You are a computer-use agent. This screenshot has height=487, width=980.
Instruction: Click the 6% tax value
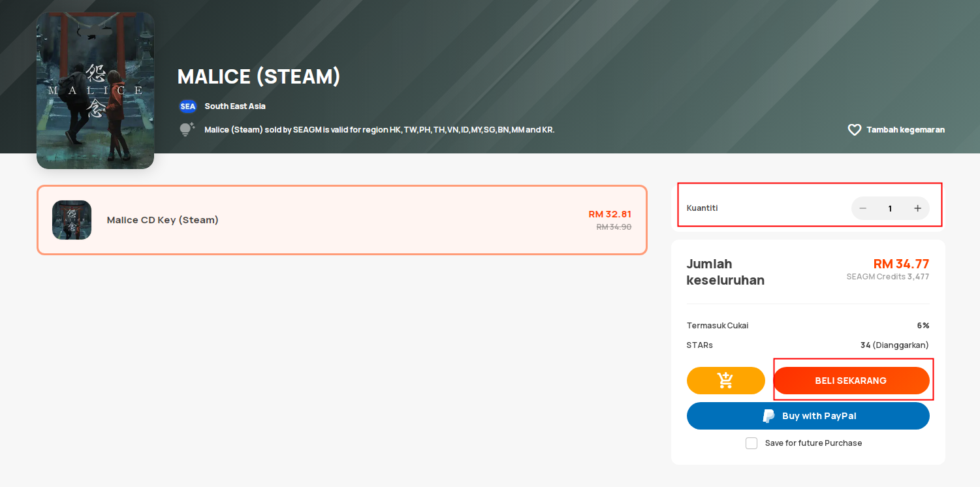click(923, 326)
